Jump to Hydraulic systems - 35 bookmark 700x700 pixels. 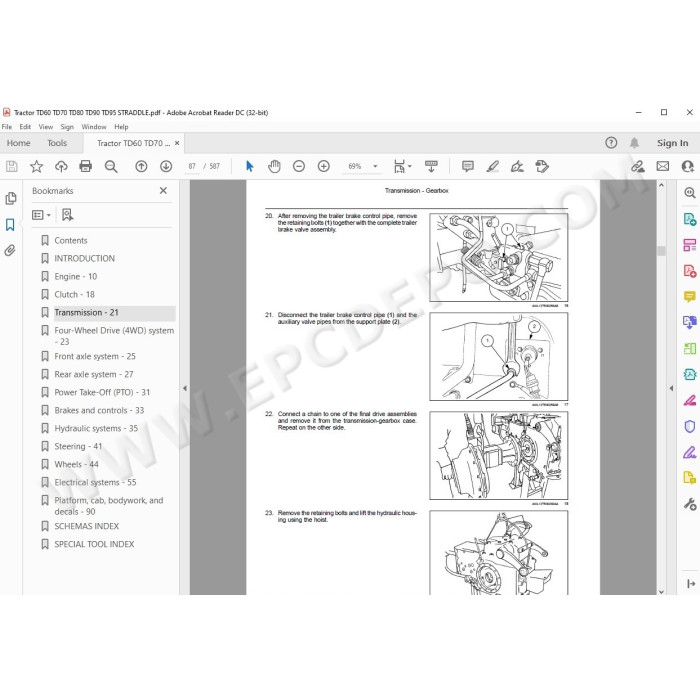(96, 428)
